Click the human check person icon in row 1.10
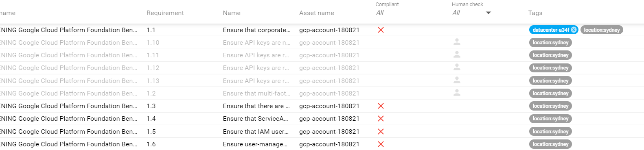The height and width of the screenshot is (150, 644). click(457, 42)
